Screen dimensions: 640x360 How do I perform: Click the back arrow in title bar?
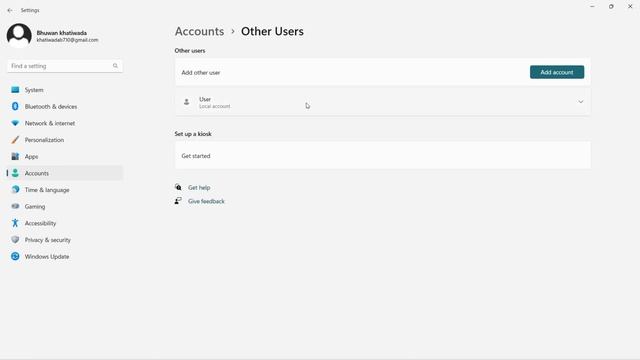tap(10, 10)
